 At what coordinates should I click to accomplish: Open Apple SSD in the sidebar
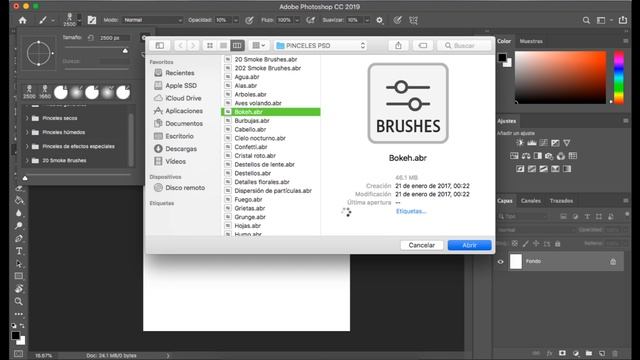coord(181,85)
